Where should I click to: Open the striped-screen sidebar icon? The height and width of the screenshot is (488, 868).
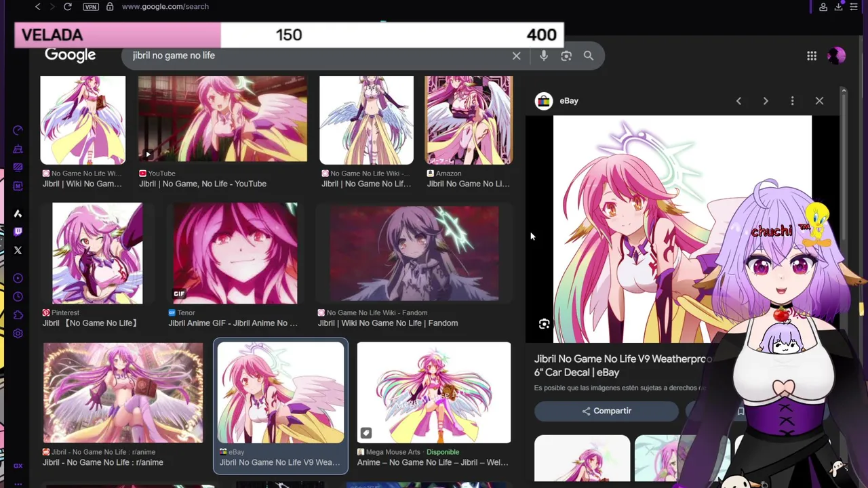tap(18, 167)
